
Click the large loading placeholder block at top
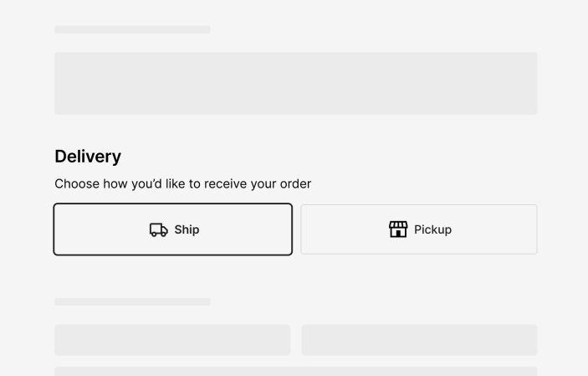(x=296, y=84)
